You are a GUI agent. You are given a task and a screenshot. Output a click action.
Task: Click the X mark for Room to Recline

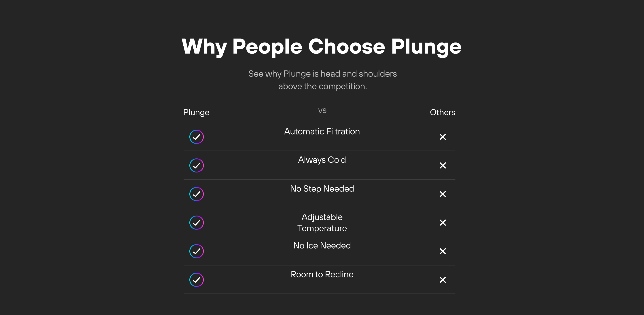point(443,280)
